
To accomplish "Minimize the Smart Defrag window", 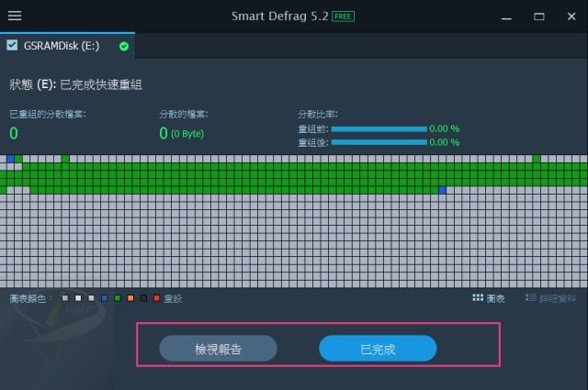I will tap(506, 17).
